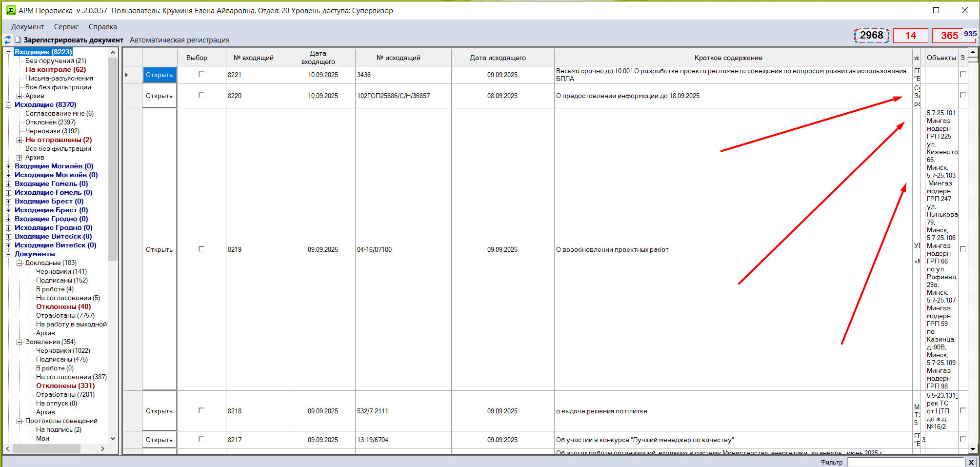Click Открыть button for document 8220
This screenshot has height=467, width=980.
click(159, 96)
